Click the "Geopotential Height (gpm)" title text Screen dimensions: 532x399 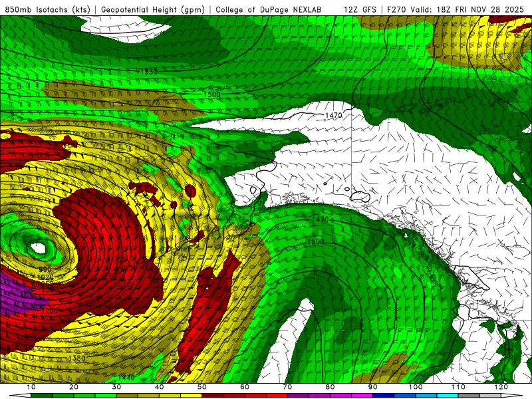pyautogui.click(x=153, y=10)
